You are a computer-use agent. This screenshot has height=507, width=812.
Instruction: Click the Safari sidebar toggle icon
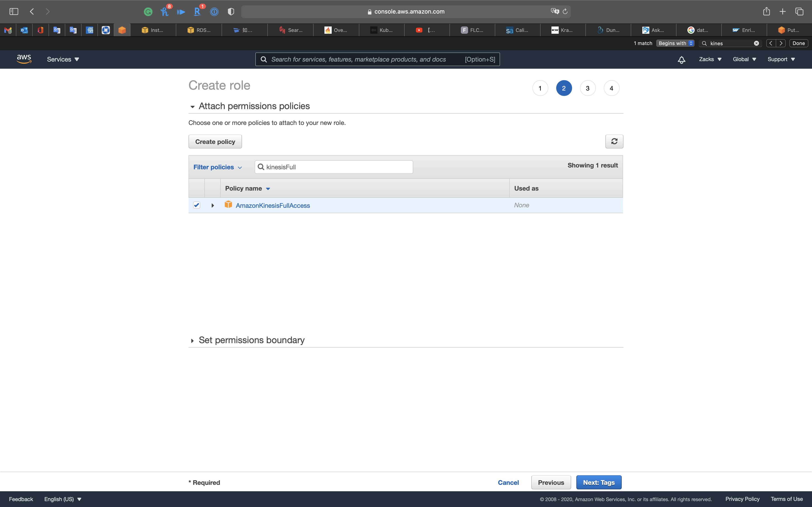[x=14, y=11]
